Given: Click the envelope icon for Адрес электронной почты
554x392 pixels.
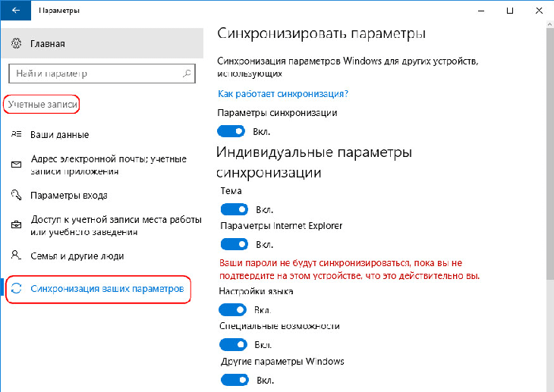Looking at the screenshot, I should click(16, 165).
